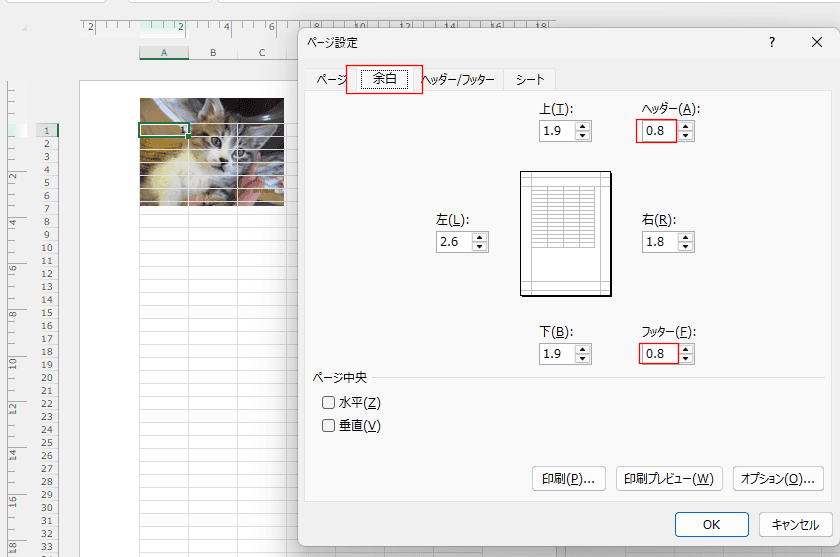Increase the 上(T) top margin value

tap(582, 126)
